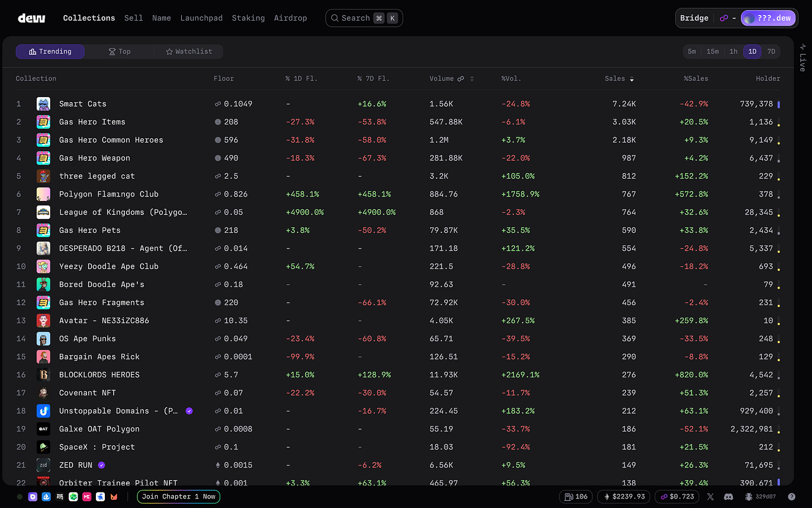812x508 pixels.
Task: Click the chain link icon beside Volume header
Action: click(x=461, y=79)
